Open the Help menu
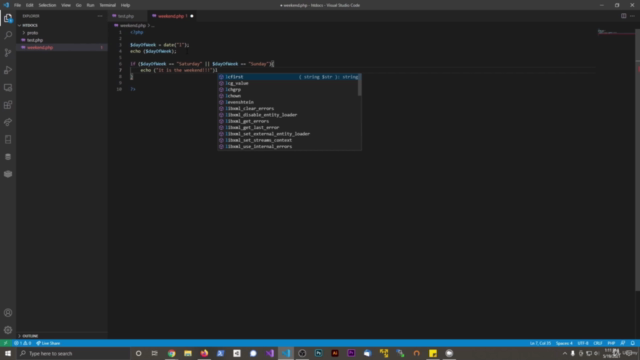The height and width of the screenshot is (360, 640). click(125, 5)
